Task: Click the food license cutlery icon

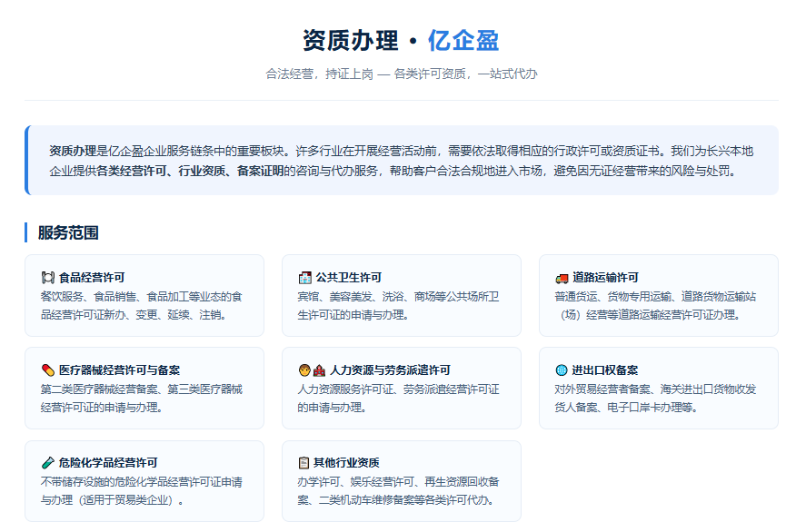Action: (x=48, y=278)
